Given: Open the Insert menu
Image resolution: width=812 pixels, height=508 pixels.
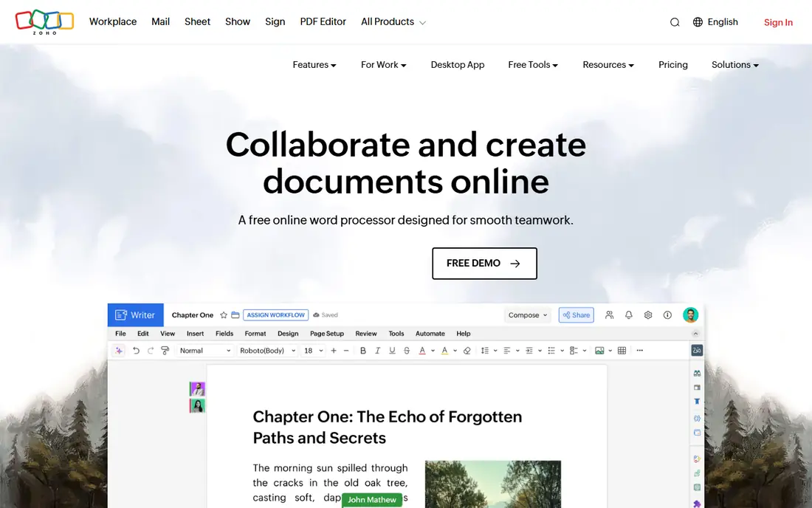Looking at the screenshot, I should tap(195, 334).
